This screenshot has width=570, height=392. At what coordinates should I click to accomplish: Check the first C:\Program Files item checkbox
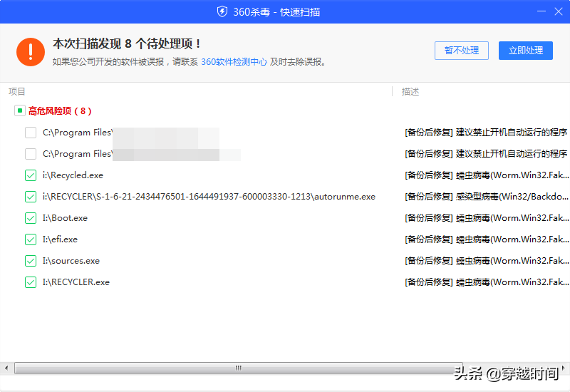click(31, 133)
